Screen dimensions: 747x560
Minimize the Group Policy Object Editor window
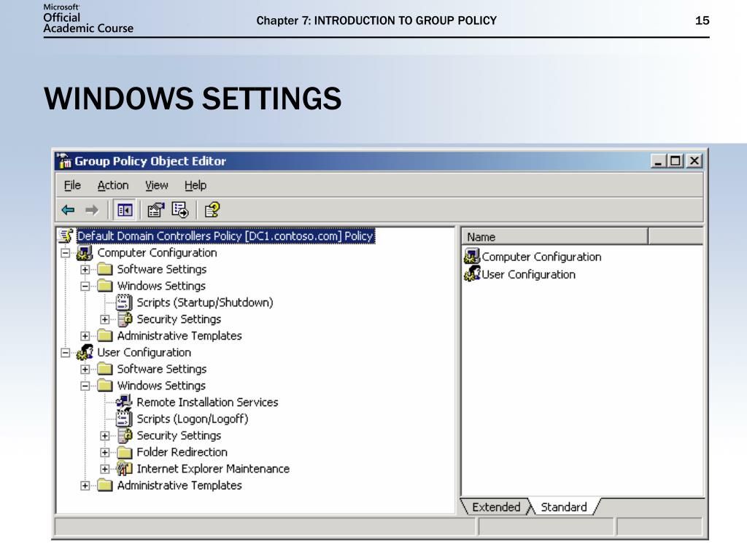coord(659,161)
